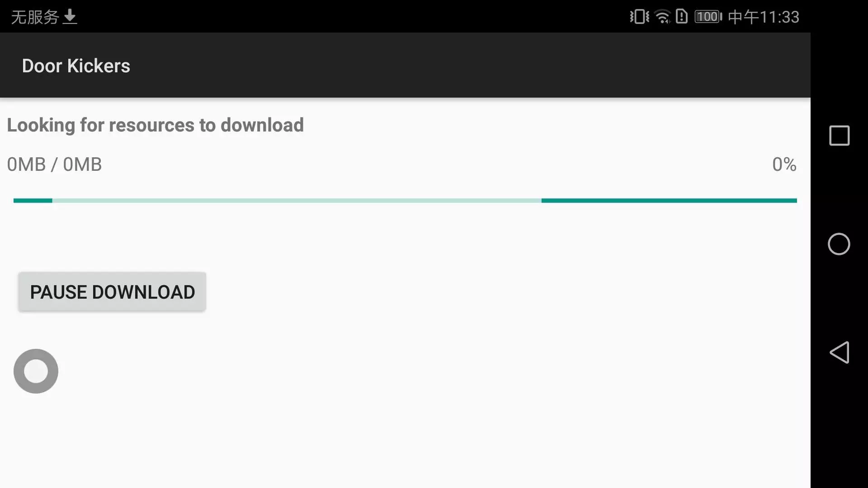Viewport: 868px width, 488px height.
Task: Click the light teal middle of progress bar
Action: 297,201
